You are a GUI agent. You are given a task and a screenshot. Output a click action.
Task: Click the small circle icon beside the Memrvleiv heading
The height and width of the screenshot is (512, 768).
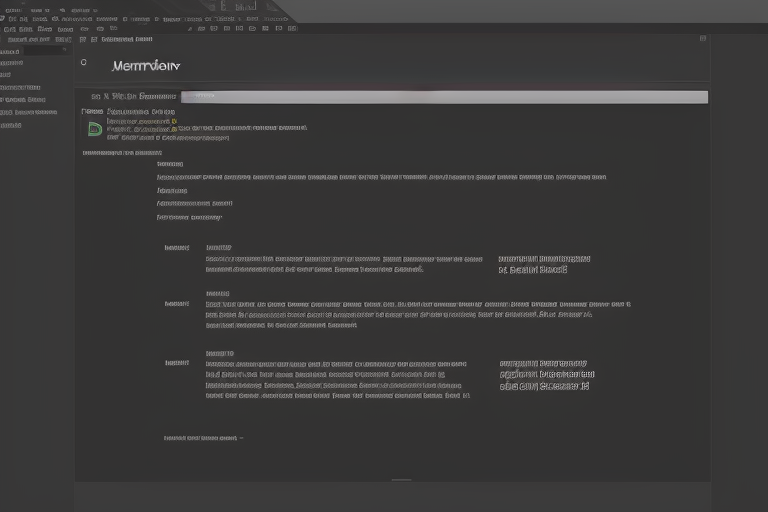(84, 62)
